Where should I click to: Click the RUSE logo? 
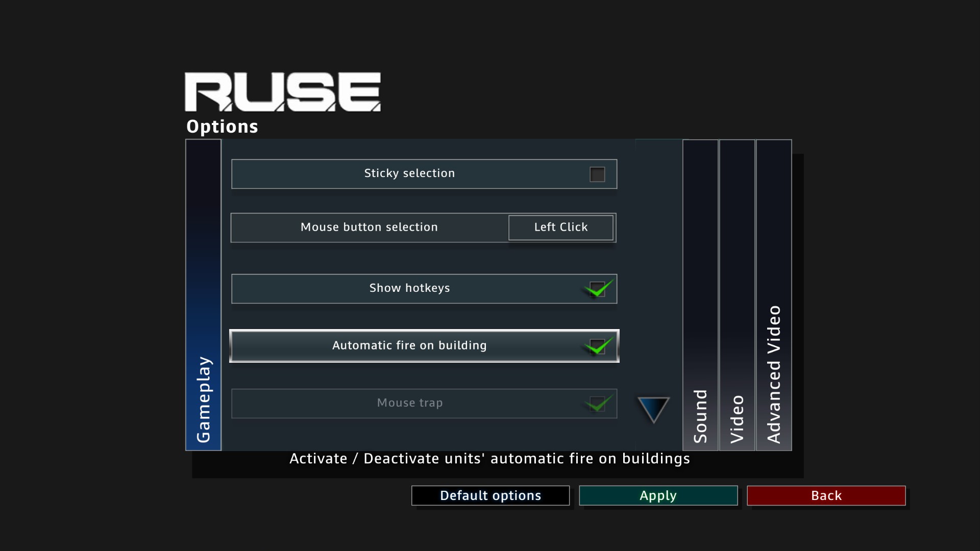(x=282, y=92)
